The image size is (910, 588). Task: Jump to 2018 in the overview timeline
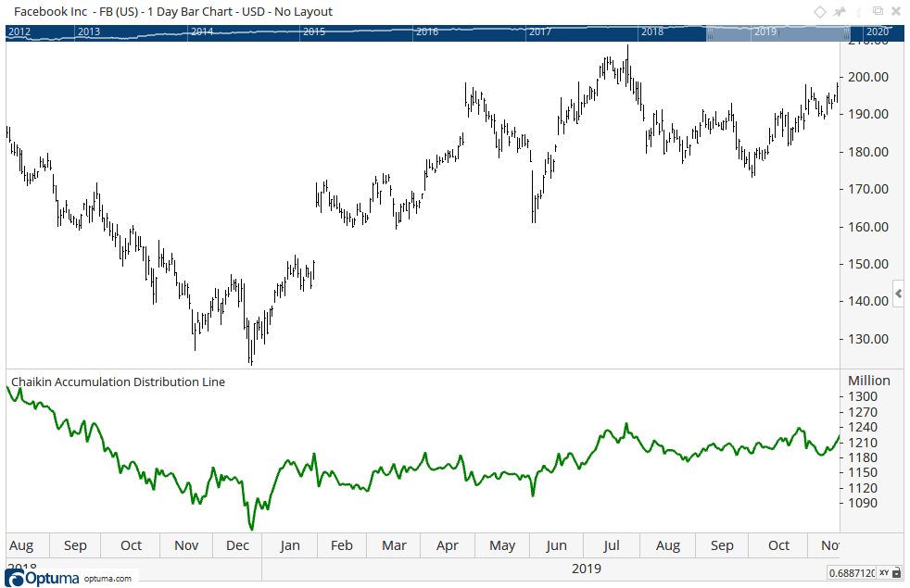[x=652, y=31]
